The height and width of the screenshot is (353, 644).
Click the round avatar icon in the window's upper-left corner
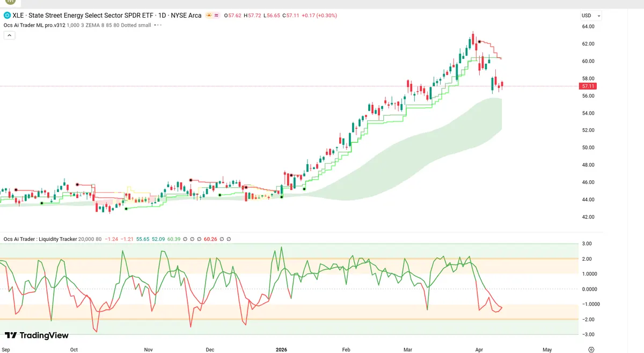coord(10,2)
